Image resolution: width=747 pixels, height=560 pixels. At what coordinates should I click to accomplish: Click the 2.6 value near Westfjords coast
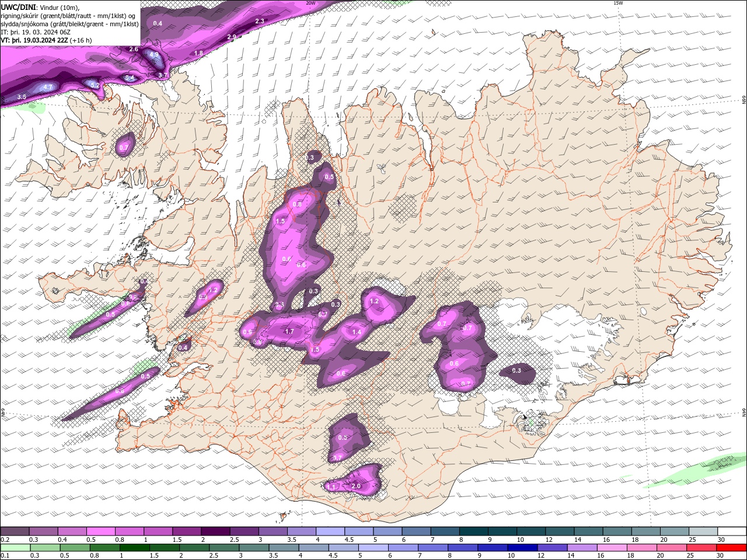coord(134,49)
